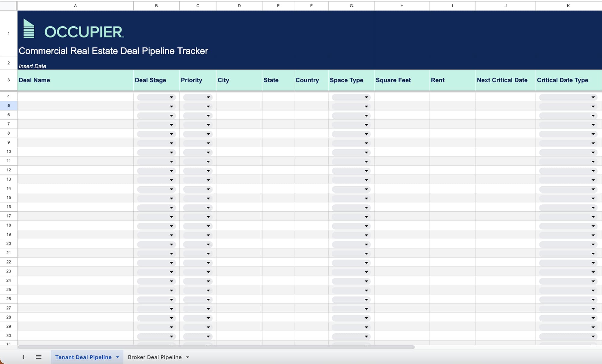Open Broker Deal Pipeline tab menu arrow
The image size is (602, 364).
188,357
